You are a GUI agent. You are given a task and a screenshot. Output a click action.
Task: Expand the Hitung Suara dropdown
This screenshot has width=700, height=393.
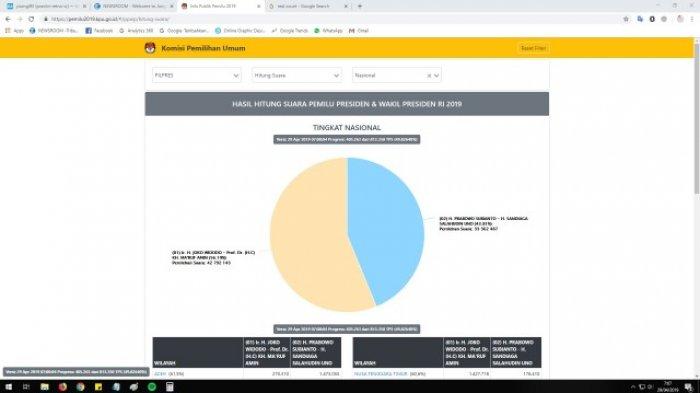[296, 75]
